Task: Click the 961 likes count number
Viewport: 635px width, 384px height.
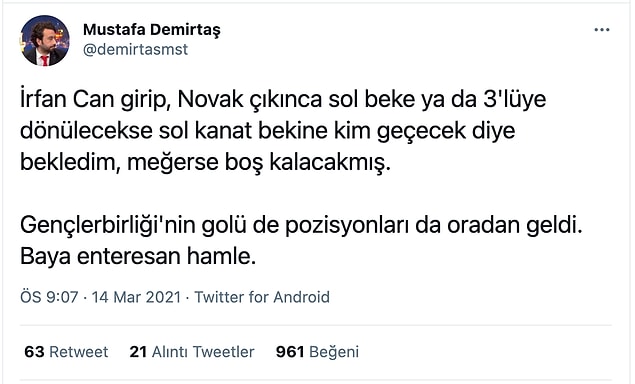Action: pyautogui.click(x=290, y=352)
